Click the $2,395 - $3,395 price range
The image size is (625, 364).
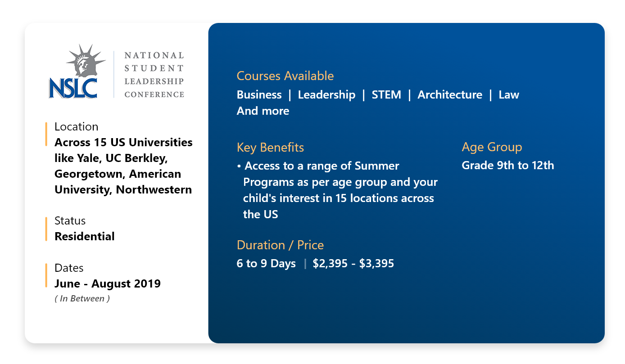tap(353, 264)
